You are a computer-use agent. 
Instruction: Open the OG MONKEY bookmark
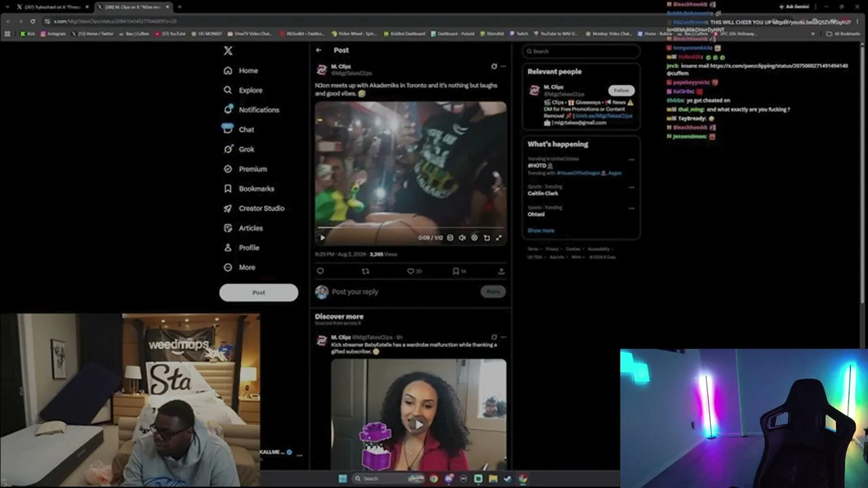[x=207, y=33]
